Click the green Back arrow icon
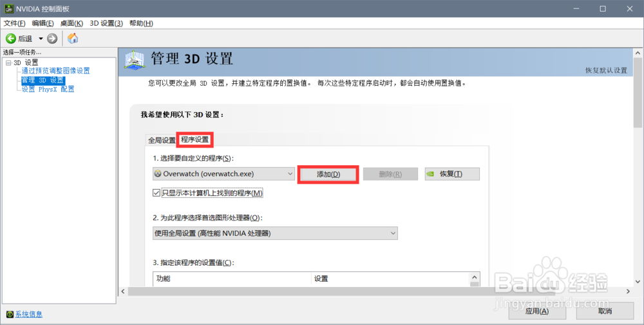 (11, 39)
